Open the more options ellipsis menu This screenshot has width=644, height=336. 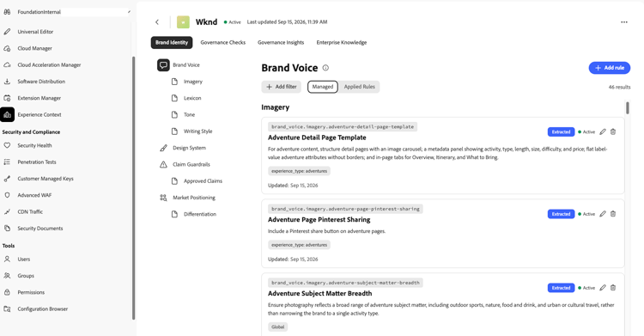(x=624, y=22)
